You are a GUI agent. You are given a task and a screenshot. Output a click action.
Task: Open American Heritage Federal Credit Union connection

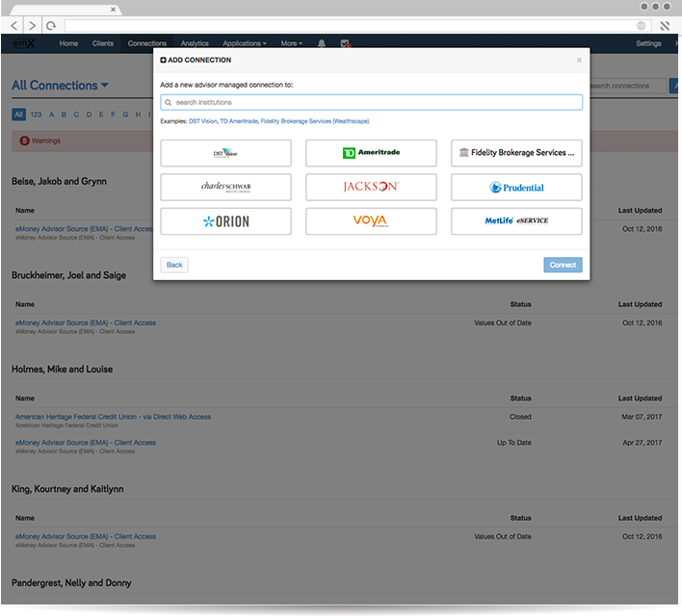[x=113, y=417]
